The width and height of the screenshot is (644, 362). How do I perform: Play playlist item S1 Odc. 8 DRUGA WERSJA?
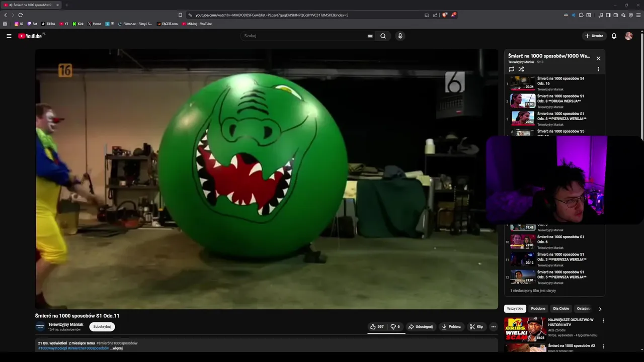click(x=554, y=101)
